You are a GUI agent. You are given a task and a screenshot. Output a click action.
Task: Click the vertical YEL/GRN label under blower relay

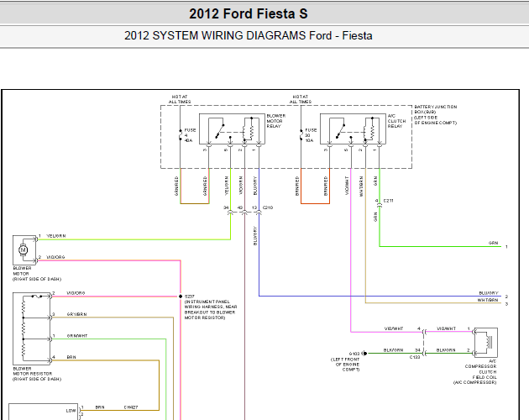227,186
